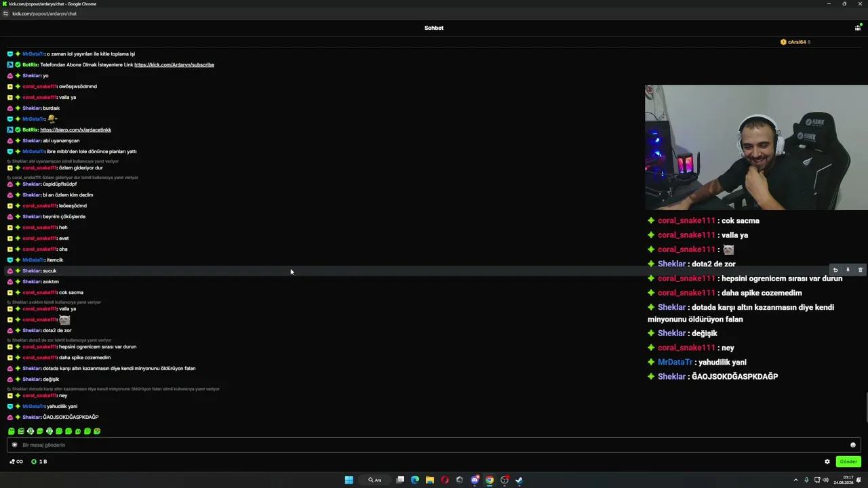
Task: Switch to Chrome on the taskbar
Action: point(489,480)
